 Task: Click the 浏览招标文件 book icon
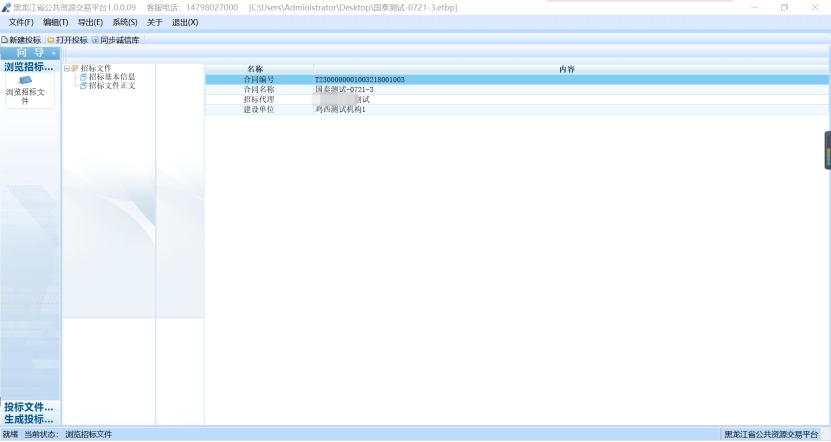coord(26,81)
